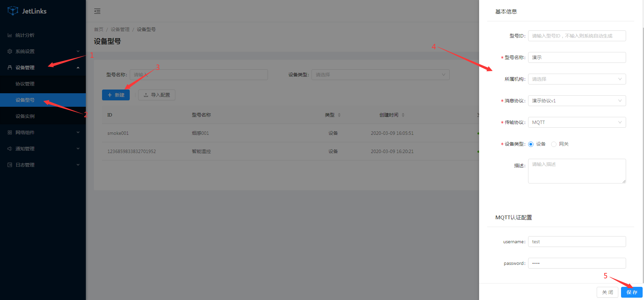The image size is (644, 300).
Task: Click the 通知管理 speaker icon
Action: click(x=10, y=149)
